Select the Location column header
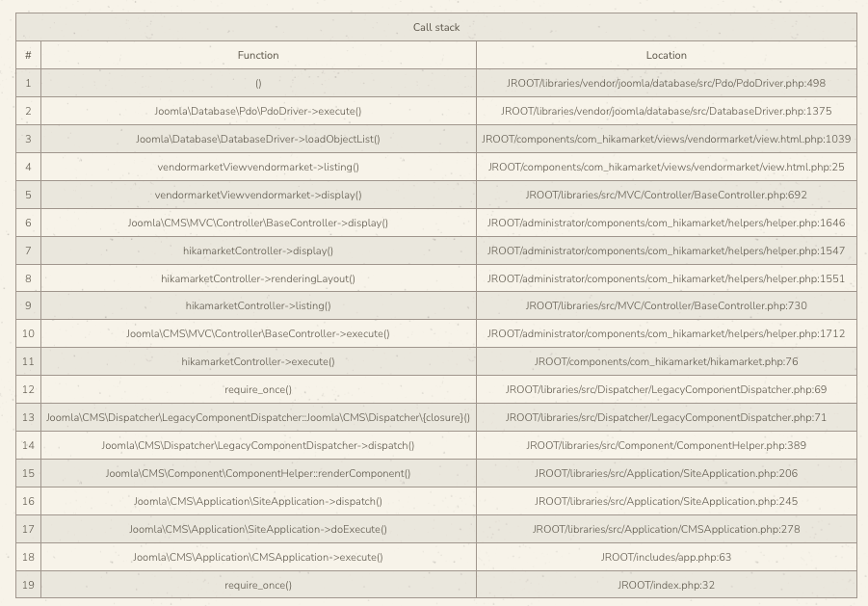Screen dimensions: 868x606 667,55
